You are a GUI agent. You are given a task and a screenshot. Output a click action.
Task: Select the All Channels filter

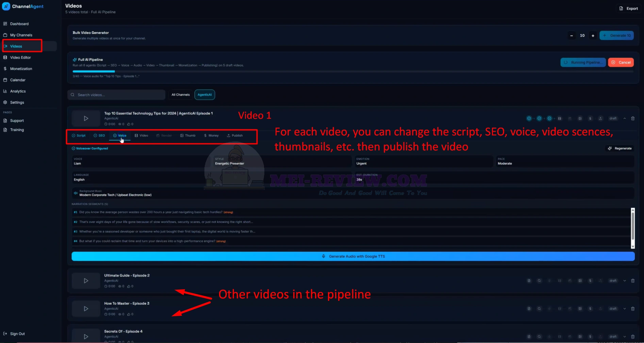click(181, 95)
